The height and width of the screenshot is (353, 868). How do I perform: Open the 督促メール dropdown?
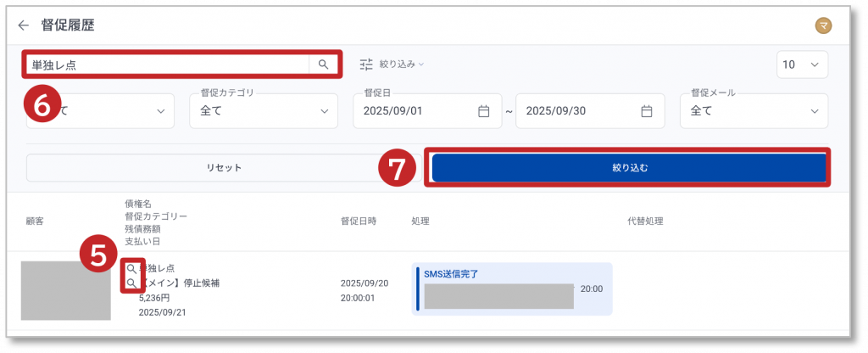[x=754, y=111]
